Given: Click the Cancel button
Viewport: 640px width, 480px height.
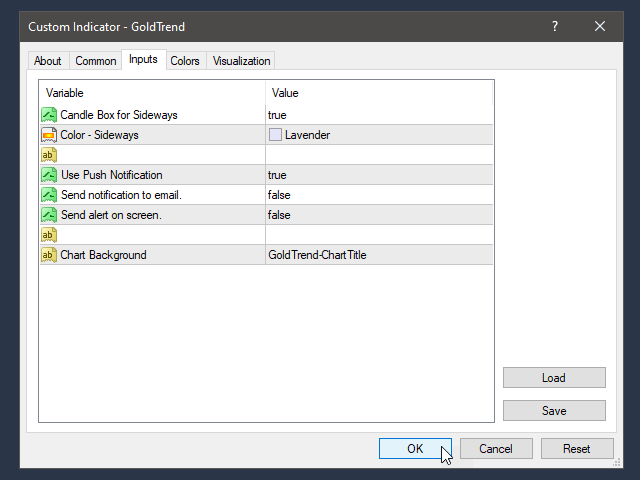Looking at the screenshot, I should tap(496, 449).
